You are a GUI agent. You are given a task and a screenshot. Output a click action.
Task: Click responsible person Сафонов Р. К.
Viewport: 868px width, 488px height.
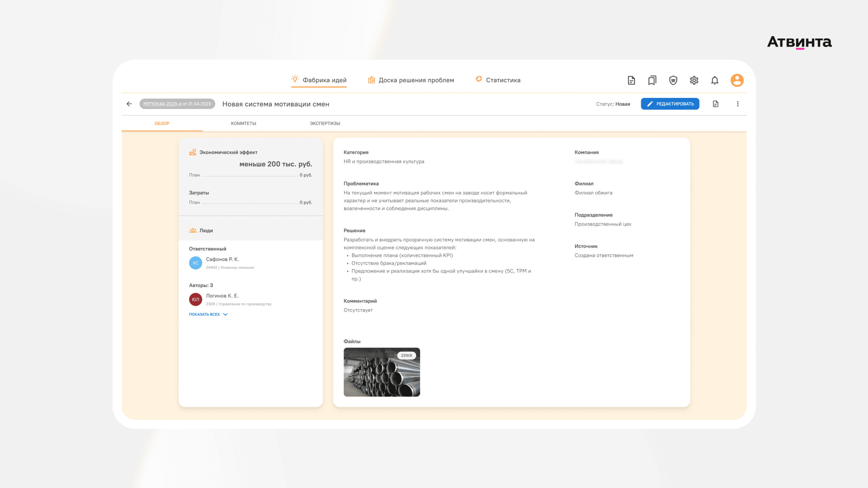pos(222,259)
